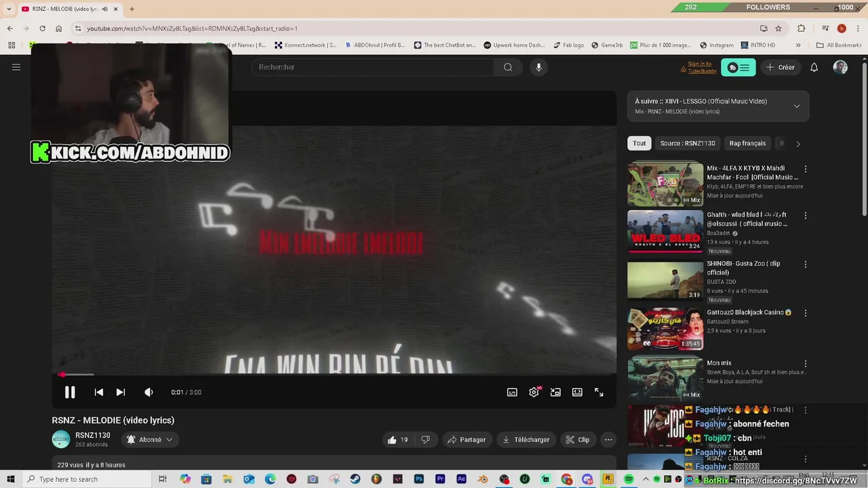Open the YouTube hamburger guide menu
868x488 pixels.
16,67
